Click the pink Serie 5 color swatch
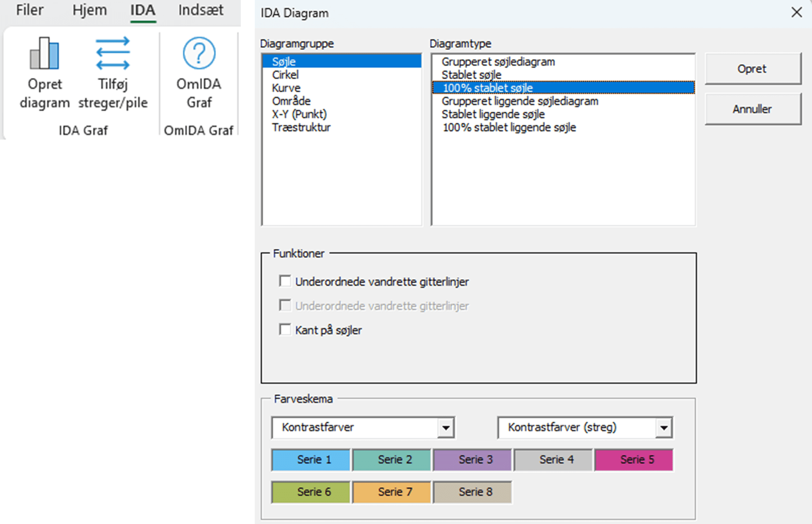Screen dimensions: 812x524 tap(633, 459)
